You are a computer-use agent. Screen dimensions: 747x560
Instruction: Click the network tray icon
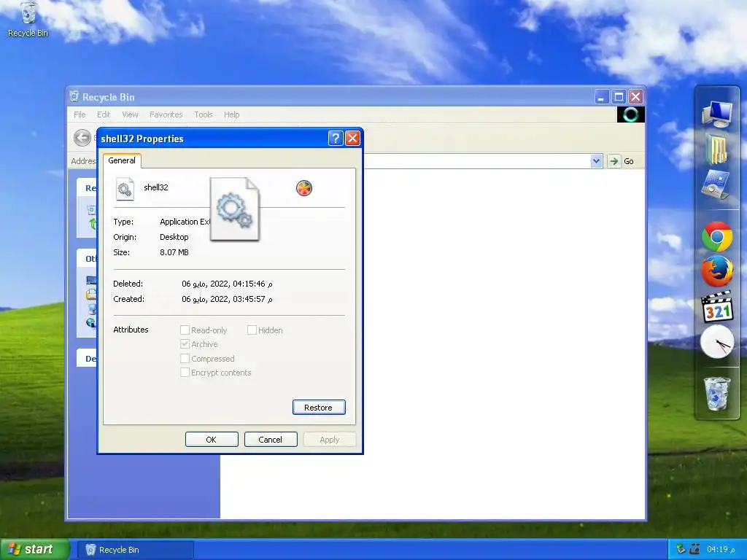(681, 549)
